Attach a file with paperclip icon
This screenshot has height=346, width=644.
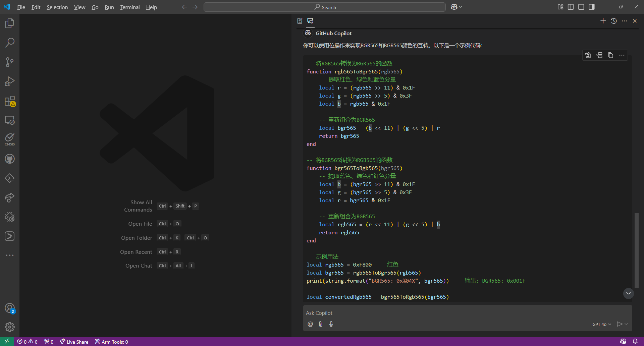[321, 324]
